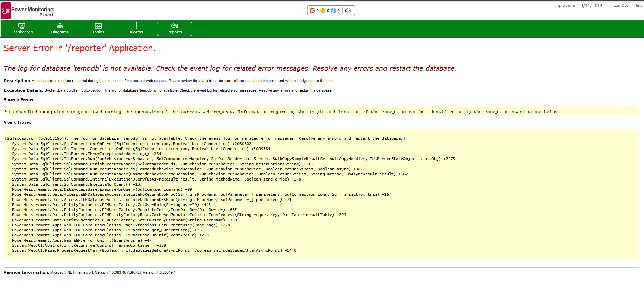644x303 pixels.
Task: Click the red critical alarm count icon
Action: (312, 11)
